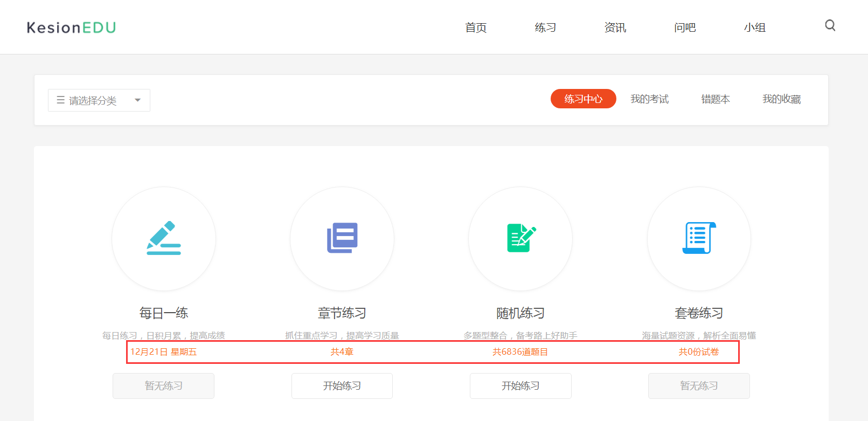The height and width of the screenshot is (421, 868).
Task: Open 问吧 in the top navigation
Action: click(x=685, y=27)
